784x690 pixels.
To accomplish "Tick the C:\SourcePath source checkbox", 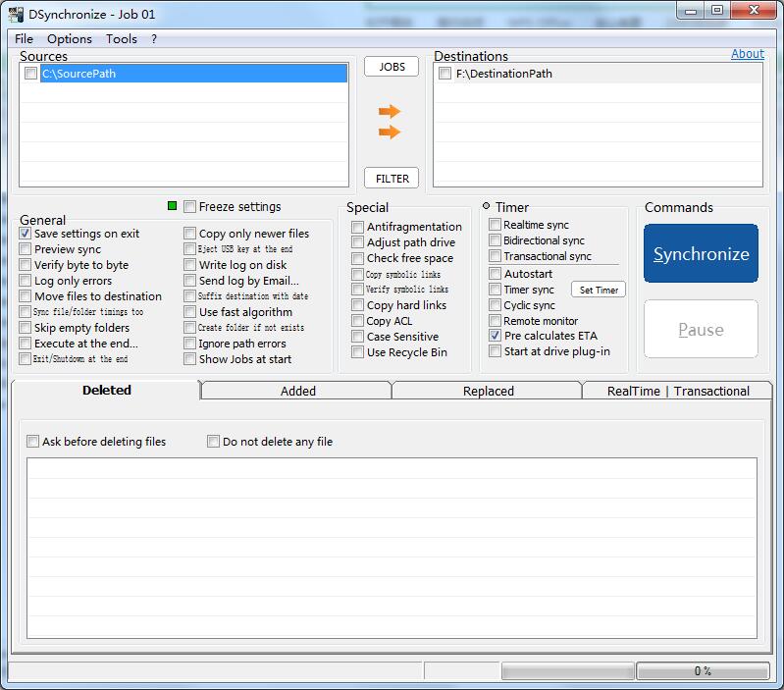I will [x=31, y=74].
